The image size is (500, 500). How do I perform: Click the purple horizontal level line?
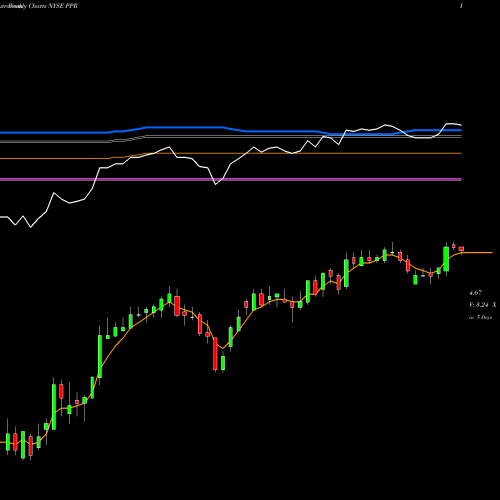tap(231, 179)
